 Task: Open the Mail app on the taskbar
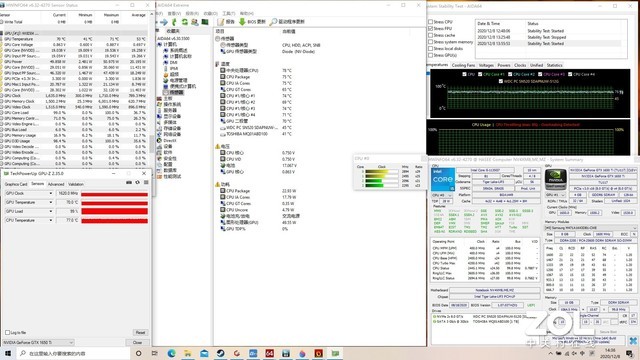point(204,353)
